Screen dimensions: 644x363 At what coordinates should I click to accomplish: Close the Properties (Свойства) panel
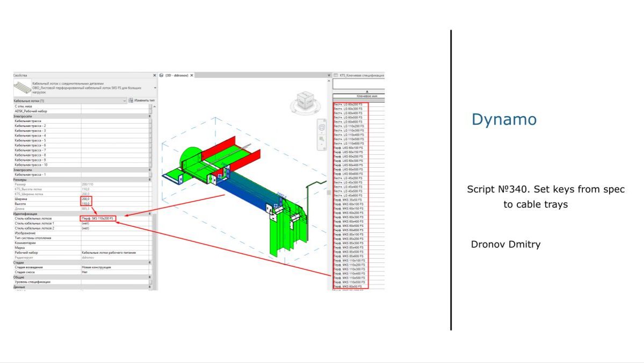[155, 75]
